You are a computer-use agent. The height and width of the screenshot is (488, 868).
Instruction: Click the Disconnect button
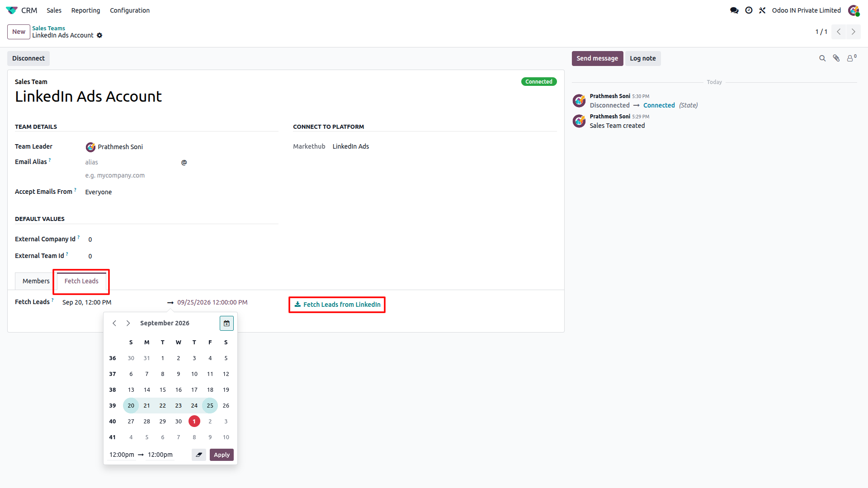tap(28, 58)
